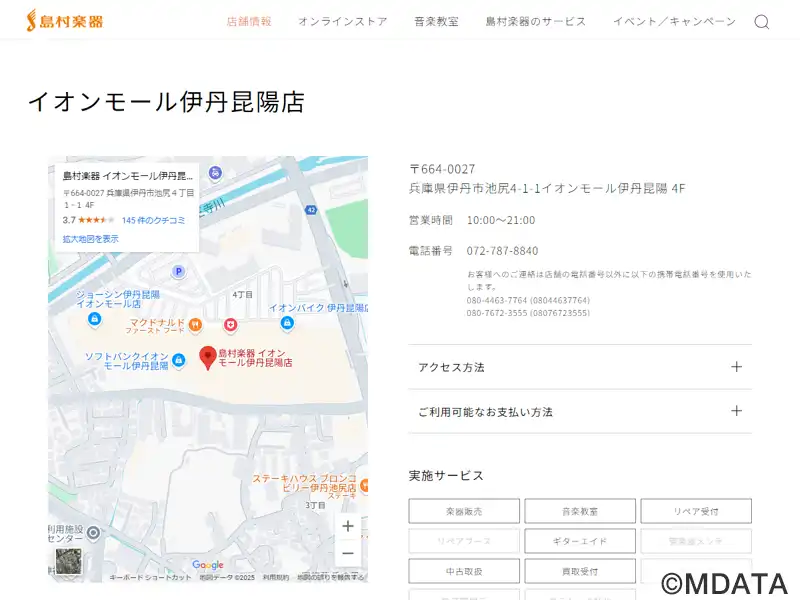Click the リペア受付 service button

pyautogui.click(x=696, y=511)
